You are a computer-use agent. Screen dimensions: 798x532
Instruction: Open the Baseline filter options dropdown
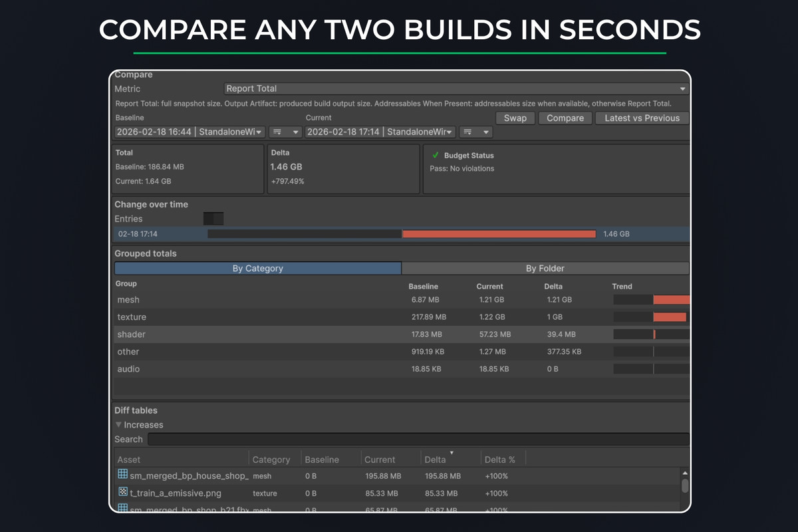tap(287, 132)
